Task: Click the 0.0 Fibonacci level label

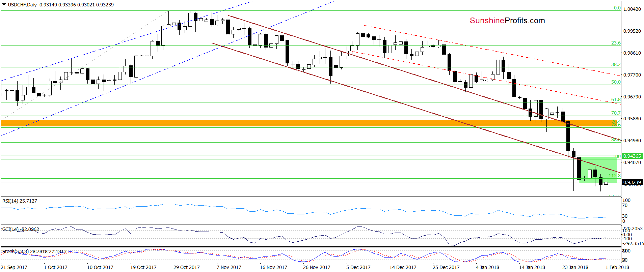Action: 617,8
